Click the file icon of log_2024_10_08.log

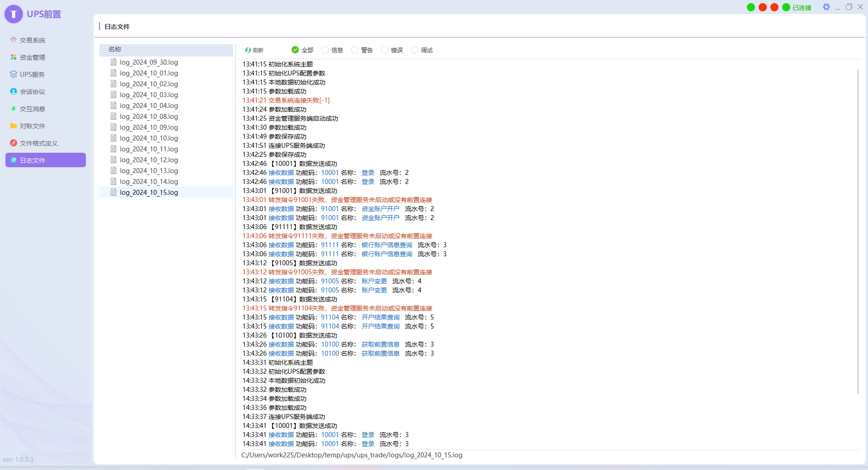[114, 117]
